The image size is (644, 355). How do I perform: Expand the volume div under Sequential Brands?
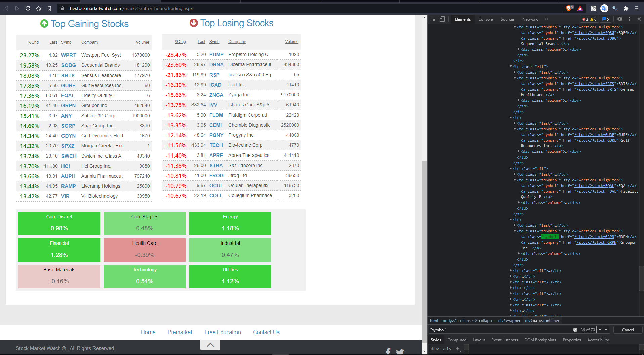pos(519,49)
